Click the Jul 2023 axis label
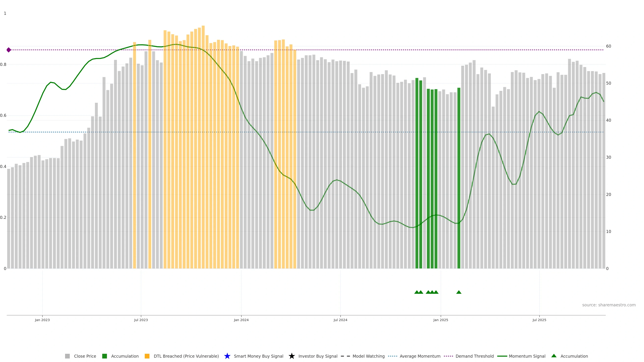This screenshot has height=362, width=644. (x=141, y=320)
